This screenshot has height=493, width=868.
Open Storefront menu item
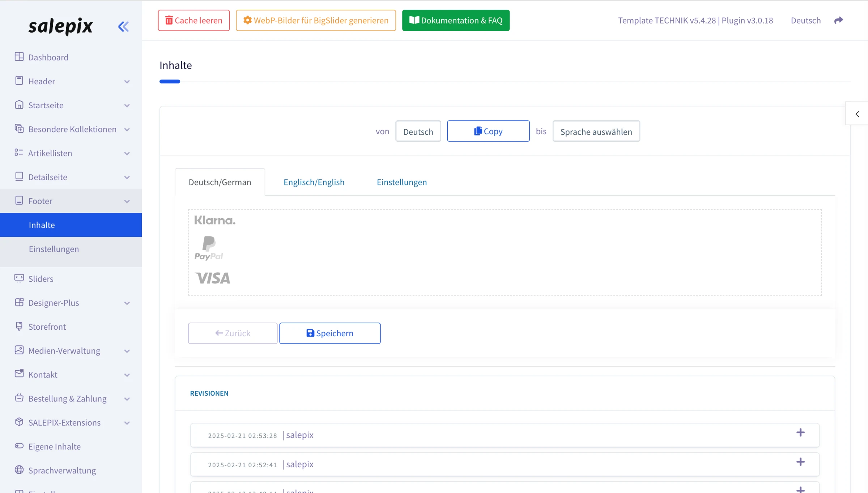(71, 326)
